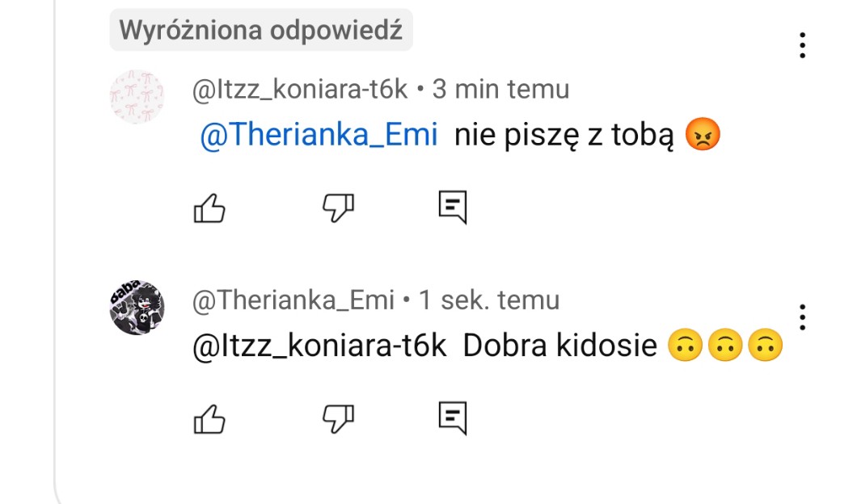Viewport: 857px width, 504px height.
Task: Open the gray @Therianka_Emi author name
Action: [x=293, y=300]
